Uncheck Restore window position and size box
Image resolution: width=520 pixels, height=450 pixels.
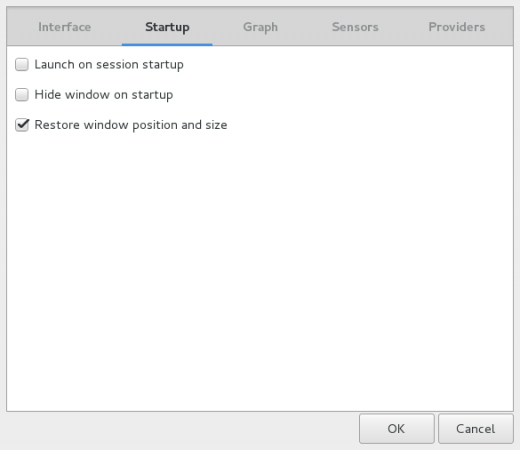tap(22, 125)
